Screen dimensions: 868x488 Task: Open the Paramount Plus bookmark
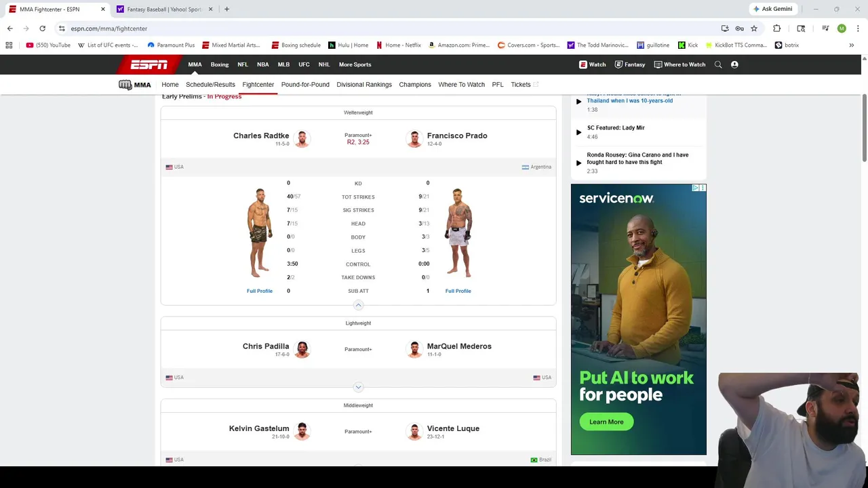tap(171, 45)
